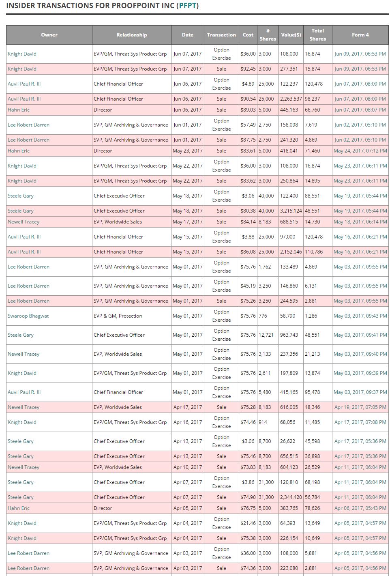
Task: Open insider page for Newell Tracey
Action: (x=23, y=221)
